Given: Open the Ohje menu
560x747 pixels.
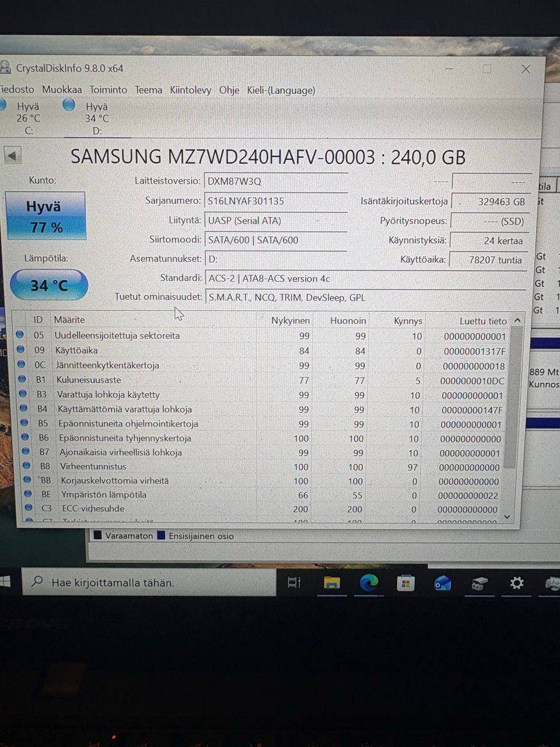Looking at the screenshot, I should click(x=229, y=90).
